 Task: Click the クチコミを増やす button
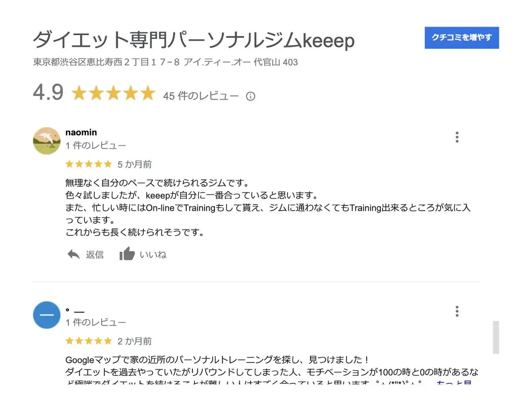[461, 37]
